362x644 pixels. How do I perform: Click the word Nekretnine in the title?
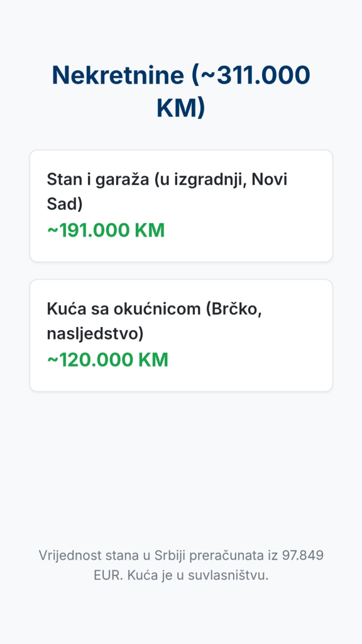click(x=118, y=75)
